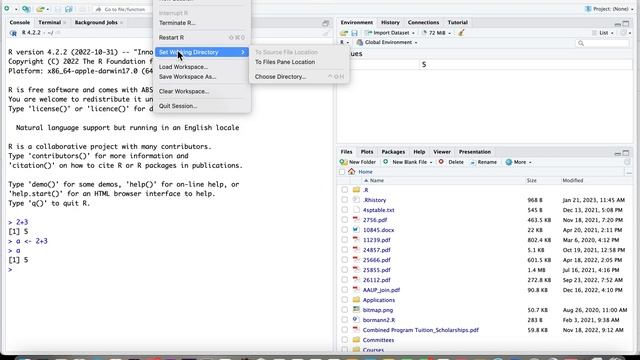Switch to the History tab
Image resolution: width=640 pixels, height=360 pixels.
coord(390,22)
